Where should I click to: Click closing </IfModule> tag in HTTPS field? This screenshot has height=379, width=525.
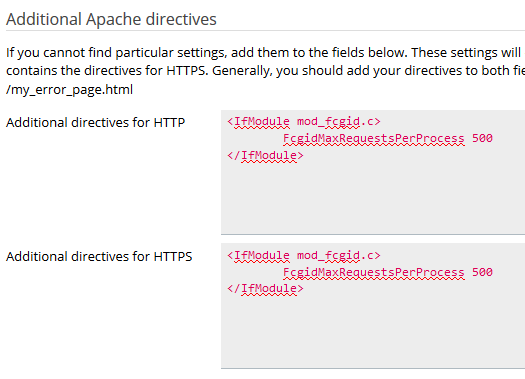coord(265,289)
